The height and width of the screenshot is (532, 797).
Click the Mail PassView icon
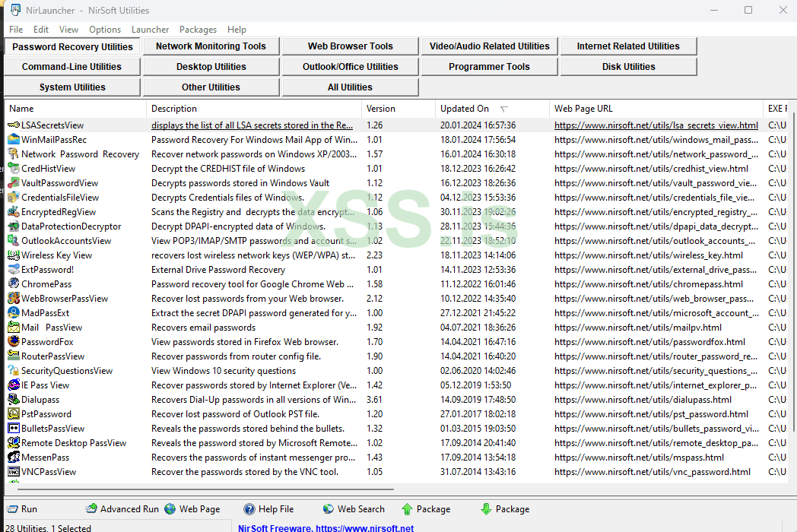point(14,328)
